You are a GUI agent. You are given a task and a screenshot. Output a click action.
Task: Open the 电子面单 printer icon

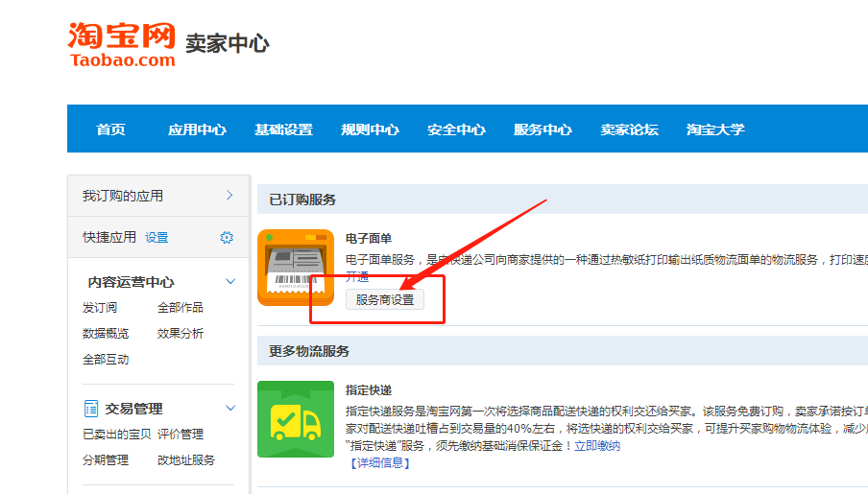click(x=296, y=268)
